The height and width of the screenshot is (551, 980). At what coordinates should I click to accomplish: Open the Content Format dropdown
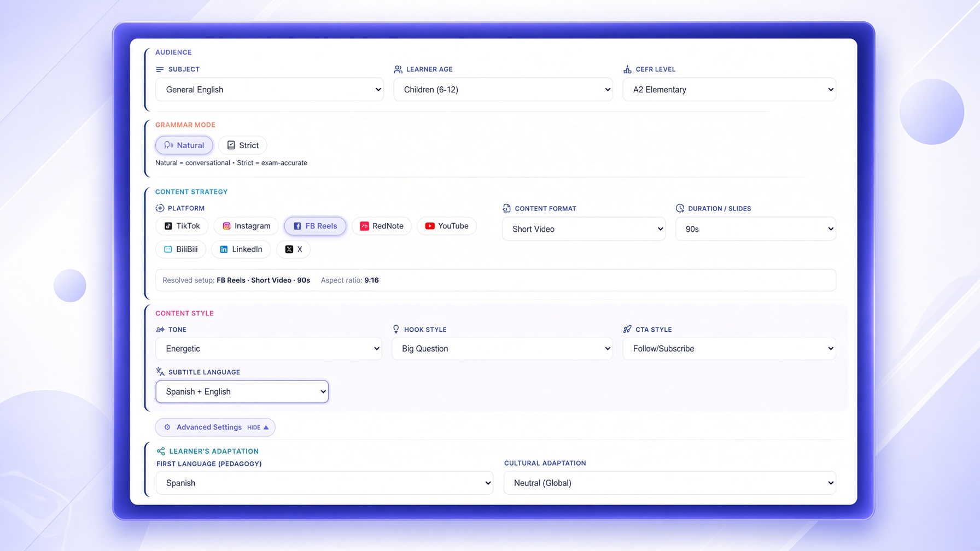coord(584,229)
